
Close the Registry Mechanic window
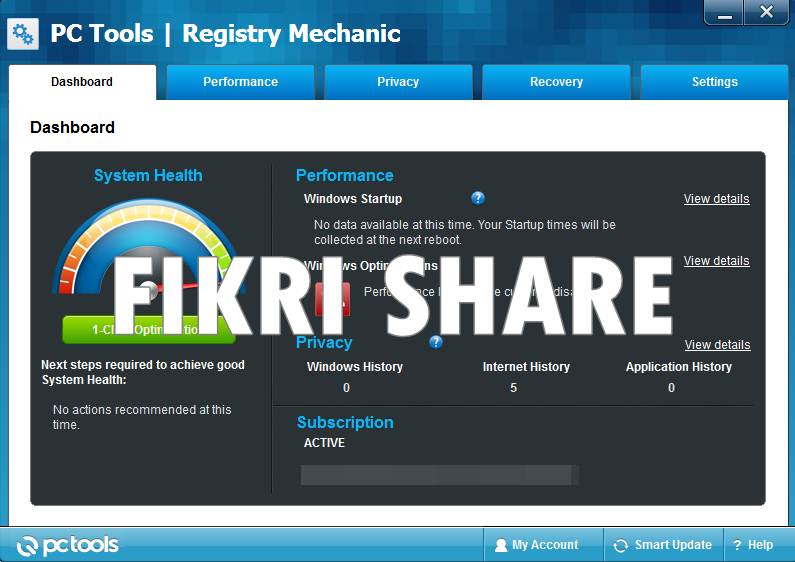pyautogui.click(x=766, y=13)
